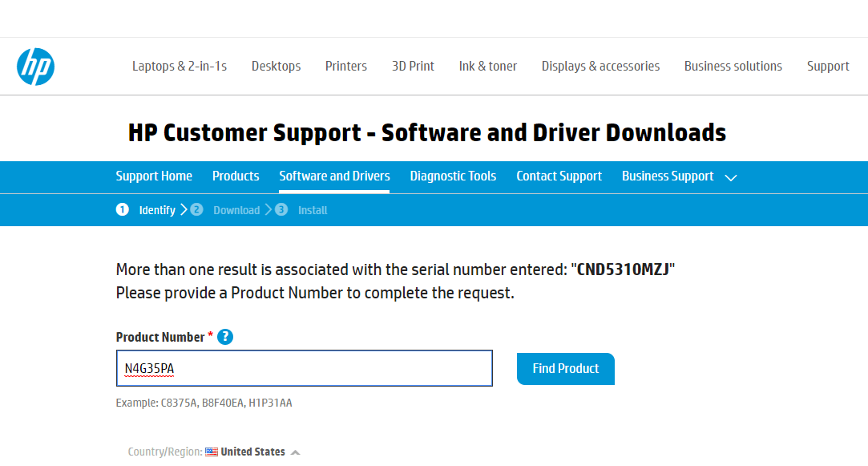
Task: Open the Desktops menu
Action: [276, 66]
